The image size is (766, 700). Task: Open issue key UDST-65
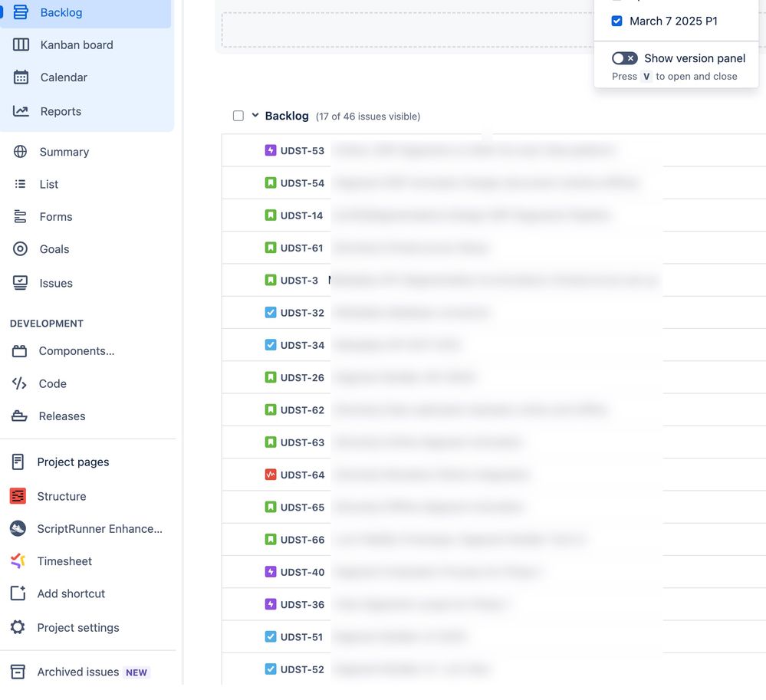302,508
